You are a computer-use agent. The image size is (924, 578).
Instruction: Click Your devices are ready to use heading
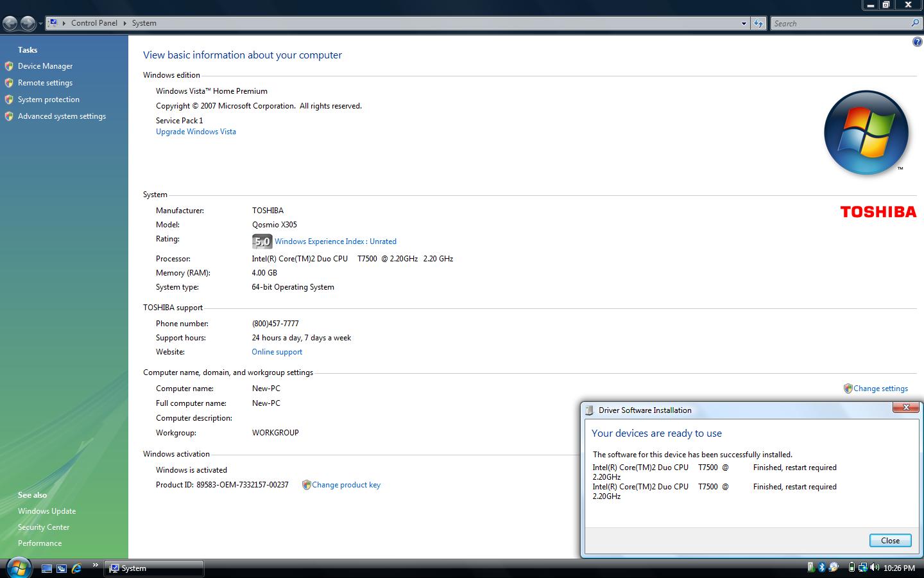pos(656,433)
